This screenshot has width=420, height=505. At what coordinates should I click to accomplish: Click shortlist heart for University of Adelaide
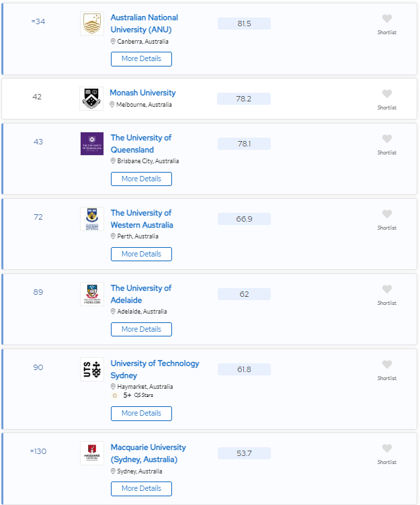pyautogui.click(x=387, y=289)
